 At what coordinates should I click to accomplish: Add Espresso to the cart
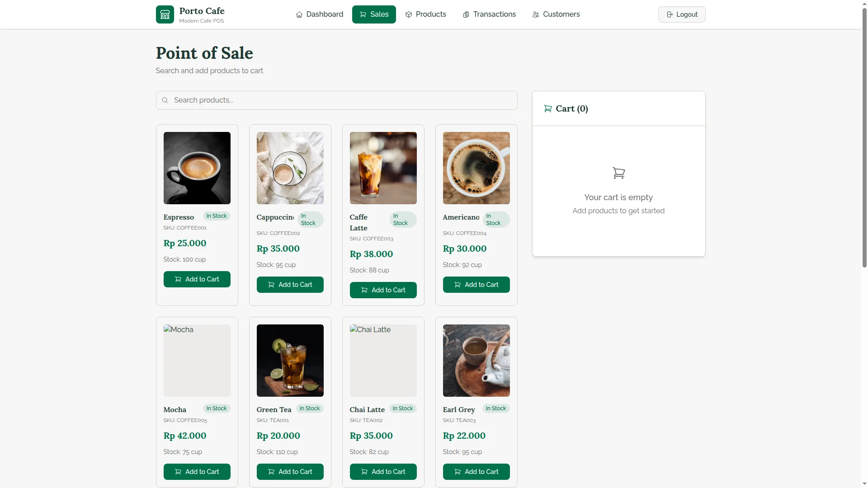click(197, 279)
